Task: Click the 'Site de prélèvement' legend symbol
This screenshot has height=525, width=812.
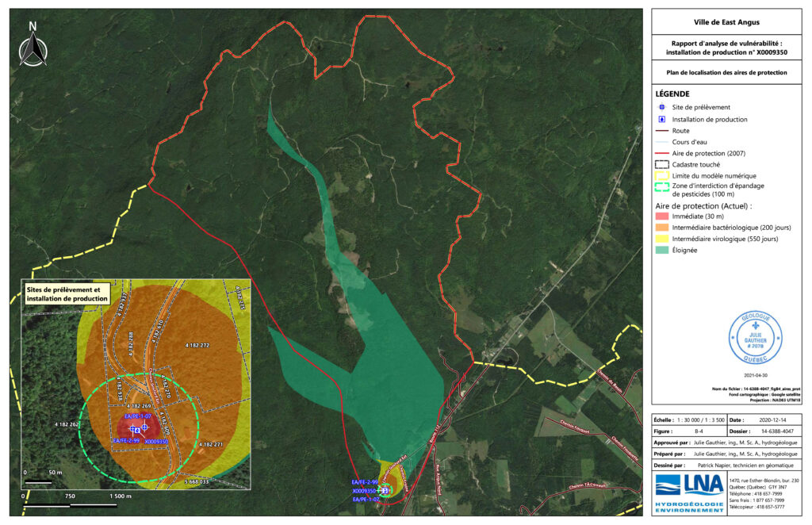Action: [x=661, y=107]
